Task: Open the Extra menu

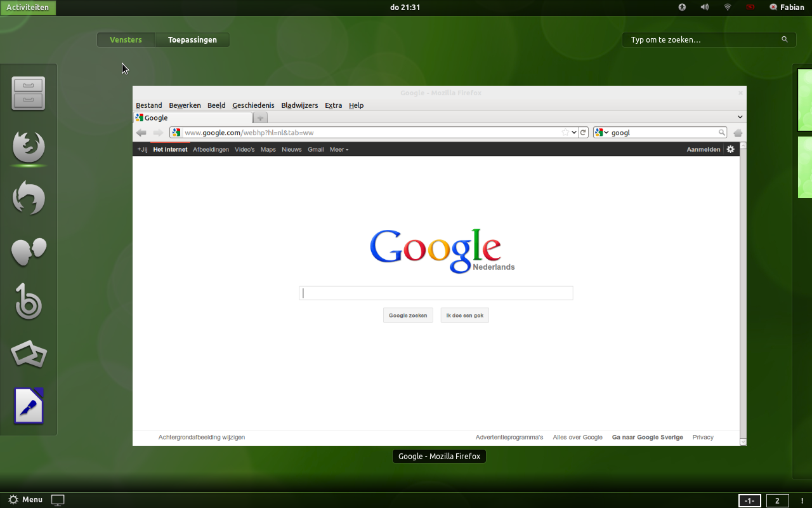Action: [334, 105]
